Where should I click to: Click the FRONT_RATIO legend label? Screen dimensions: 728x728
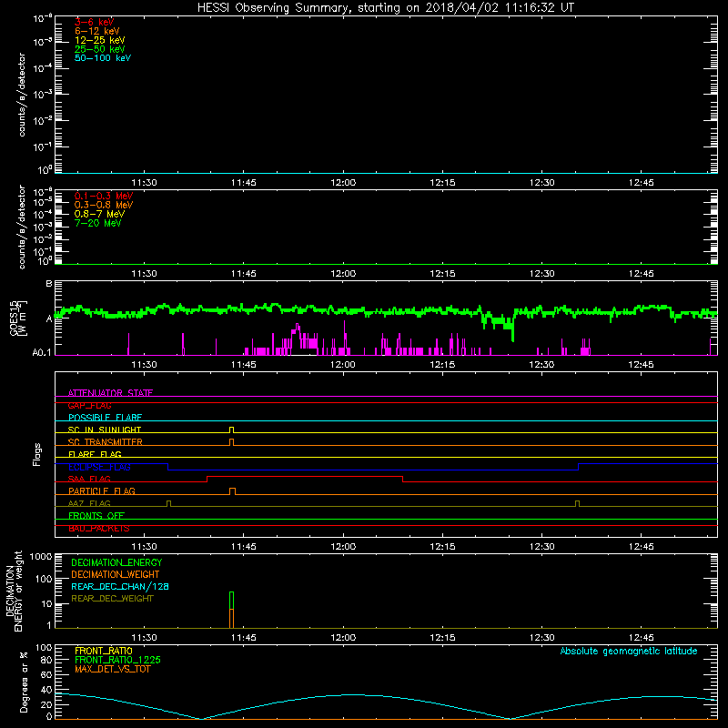click(x=104, y=651)
